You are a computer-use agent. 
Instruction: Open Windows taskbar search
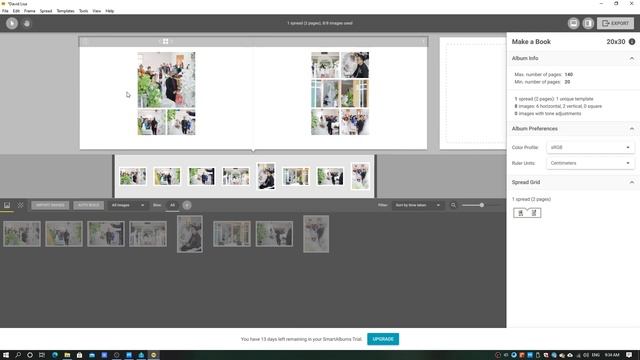click(18, 355)
